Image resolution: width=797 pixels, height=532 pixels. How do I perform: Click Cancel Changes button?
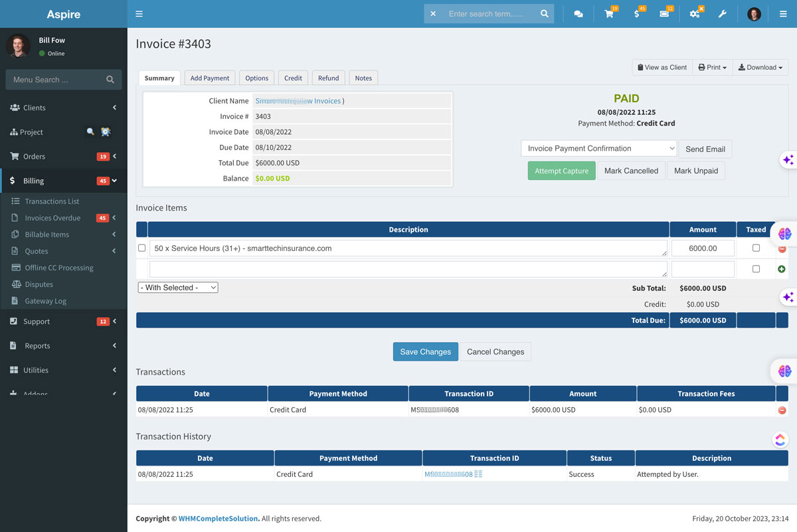click(x=495, y=352)
